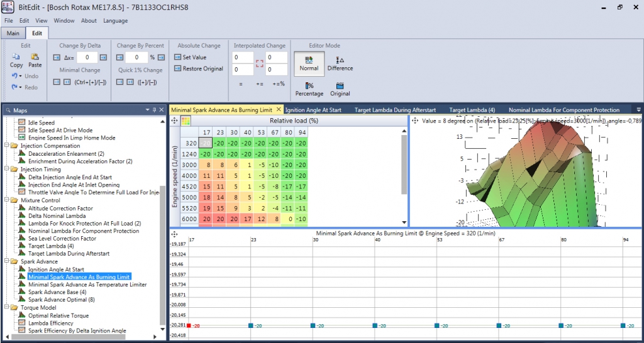Click the Δx delta value input field
The height and width of the screenshot is (343, 644).
(x=87, y=57)
